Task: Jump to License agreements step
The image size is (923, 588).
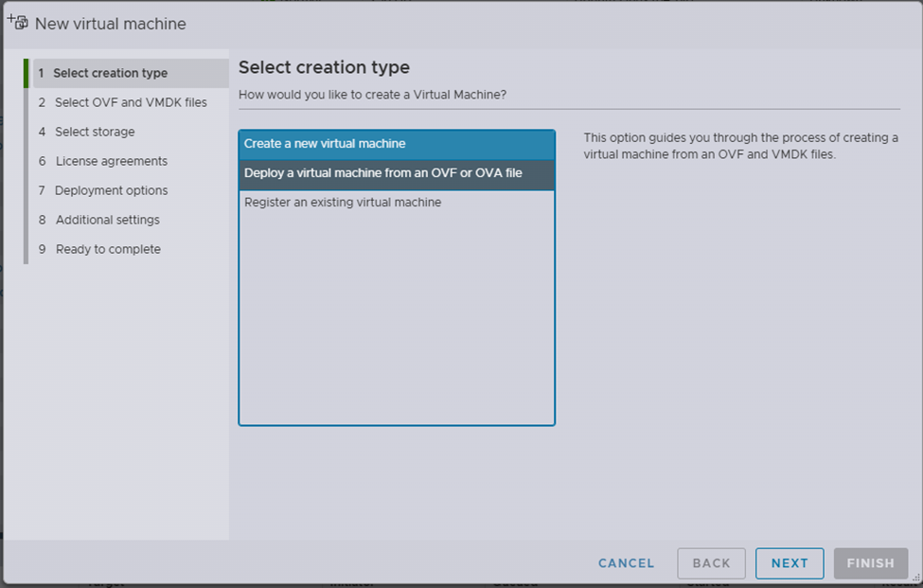Action: pos(111,161)
